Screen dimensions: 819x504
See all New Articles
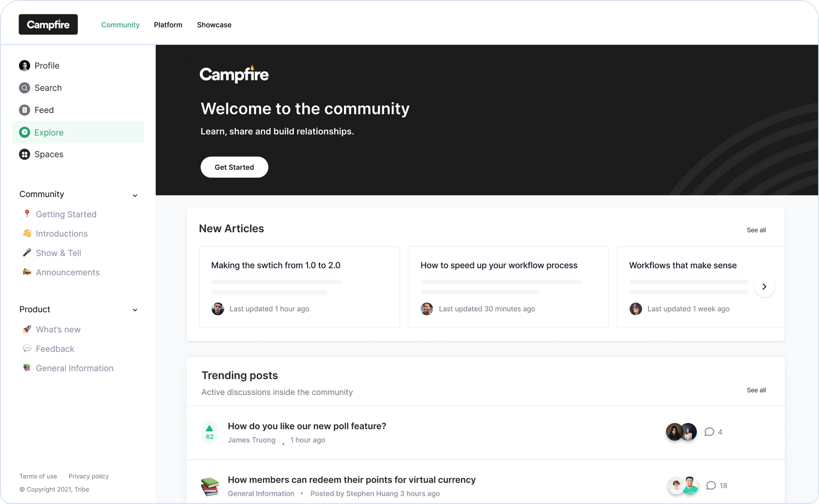coord(756,230)
